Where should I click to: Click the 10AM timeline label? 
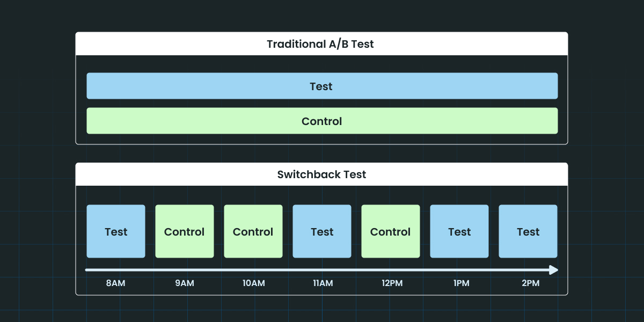(x=253, y=283)
